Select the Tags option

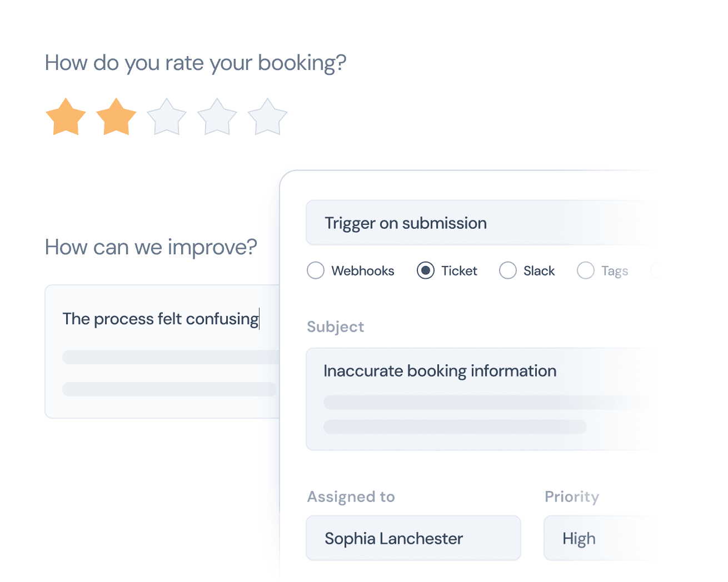click(x=585, y=270)
